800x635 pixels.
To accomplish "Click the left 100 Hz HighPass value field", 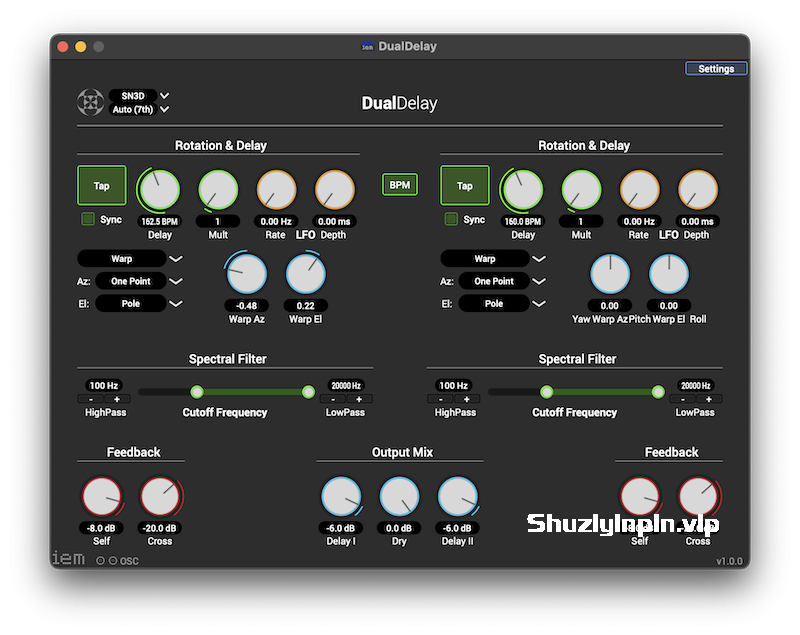I will click(104, 386).
